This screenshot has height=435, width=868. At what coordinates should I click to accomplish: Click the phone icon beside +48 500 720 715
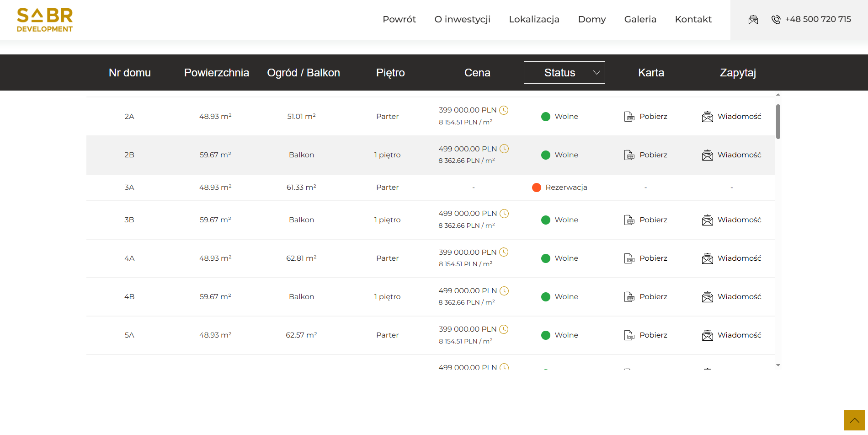tap(776, 20)
